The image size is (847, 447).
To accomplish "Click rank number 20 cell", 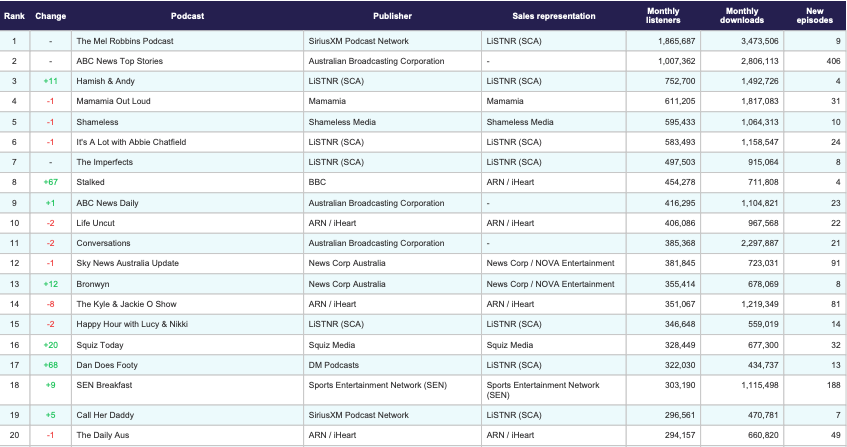I will pos(14,435).
